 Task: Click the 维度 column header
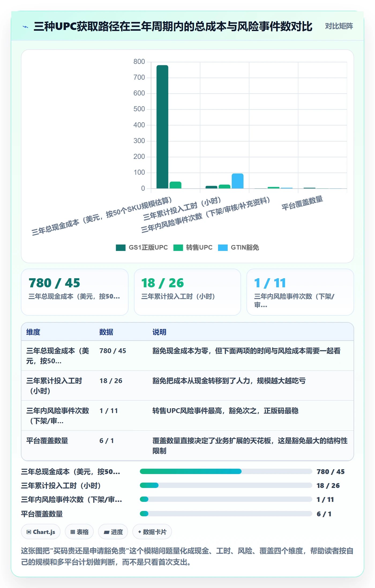(33, 332)
